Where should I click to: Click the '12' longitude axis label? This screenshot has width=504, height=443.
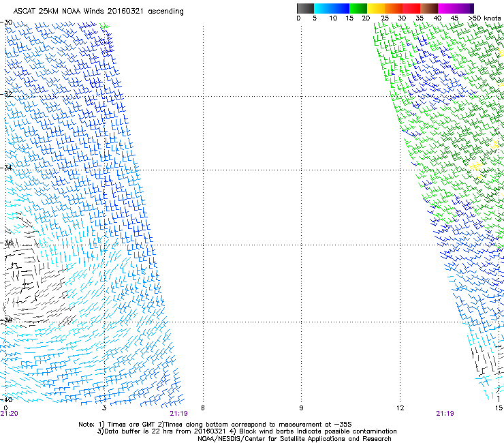point(400,408)
